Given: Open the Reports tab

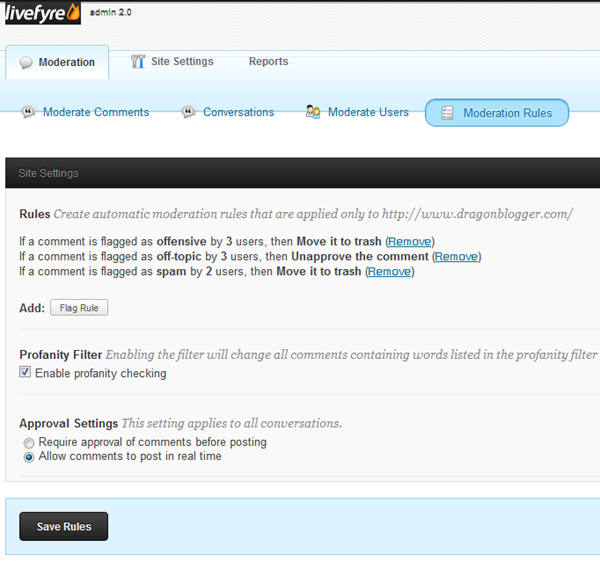Looking at the screenshot, I should (x=269, y=61).
